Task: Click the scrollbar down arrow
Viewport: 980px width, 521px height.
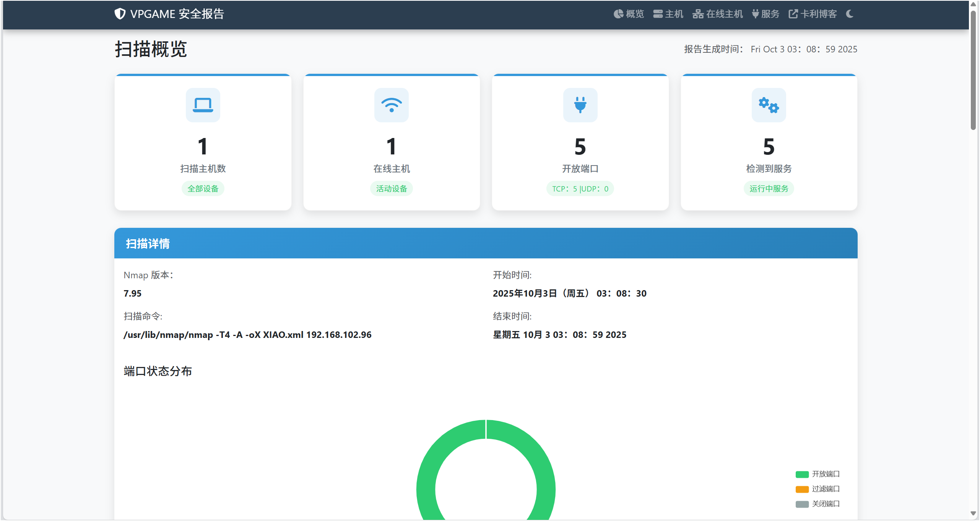Action: (x=973, y=513)
